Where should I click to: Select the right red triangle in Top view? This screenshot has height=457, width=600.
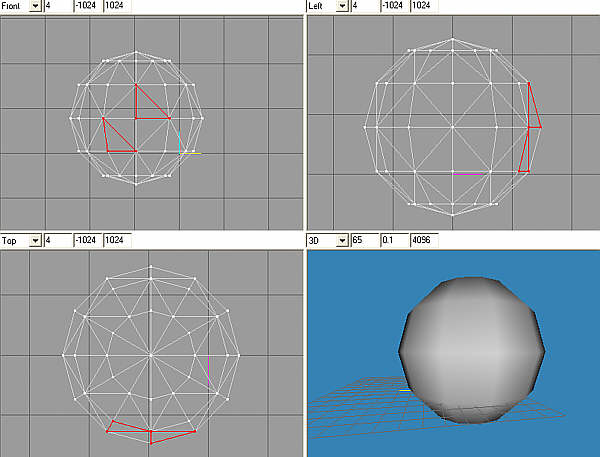[x=165, y=436]
